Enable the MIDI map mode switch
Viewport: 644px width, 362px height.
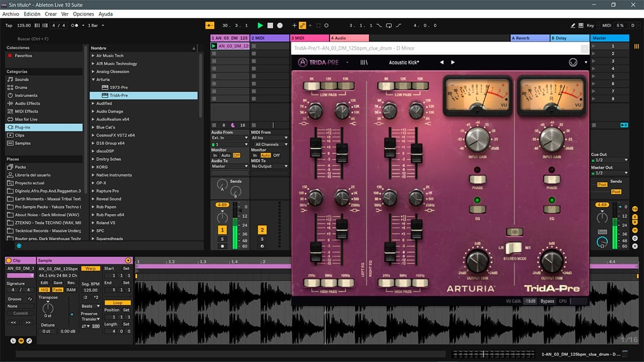(x=606, y=25)
